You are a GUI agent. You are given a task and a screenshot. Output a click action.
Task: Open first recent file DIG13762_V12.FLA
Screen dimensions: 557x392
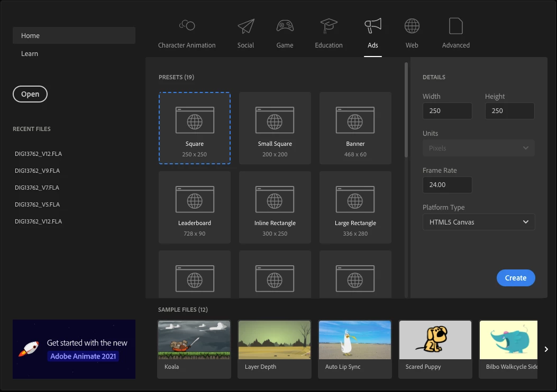click(39, 154)
